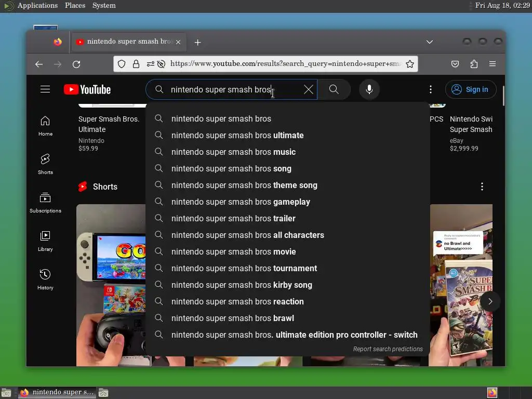Viewport: 532px width, 399px height.
Task: Open the YouTube guide hamburger menu
Action: pos(45,89)
